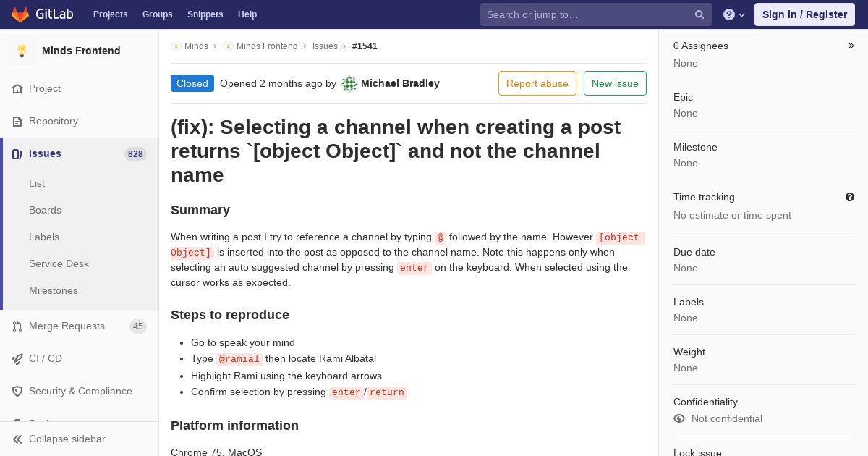Click the Time tracking help icon

click(850, 197)
